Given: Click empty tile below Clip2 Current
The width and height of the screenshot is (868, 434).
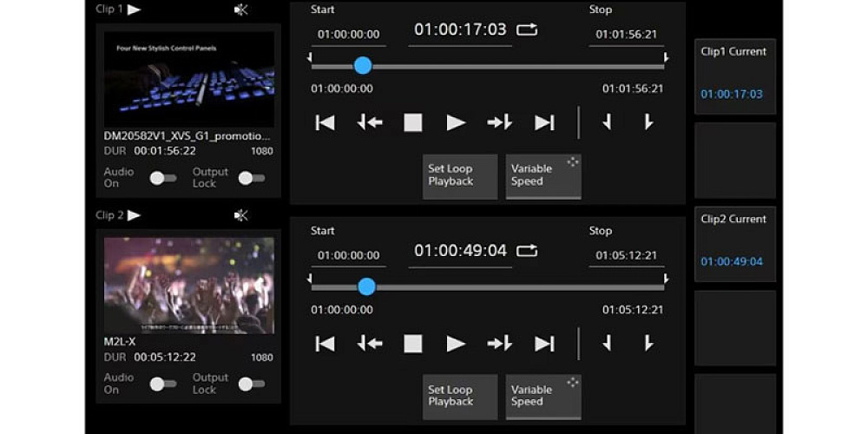Looking at the screenshot, I should click(735, 328).
